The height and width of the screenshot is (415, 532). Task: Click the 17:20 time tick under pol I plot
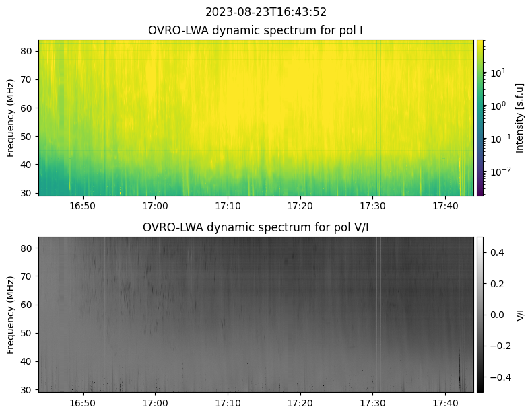[300, 206]
